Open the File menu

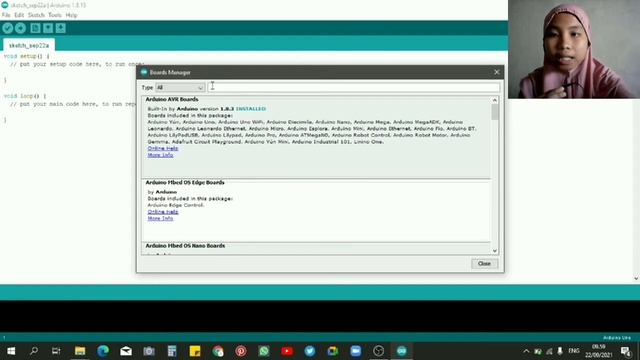pyautogui.click(x=6, y=15)
